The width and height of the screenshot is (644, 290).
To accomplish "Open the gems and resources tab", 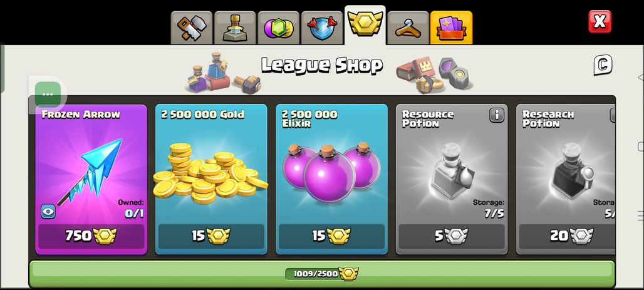I will coord(279,28).
